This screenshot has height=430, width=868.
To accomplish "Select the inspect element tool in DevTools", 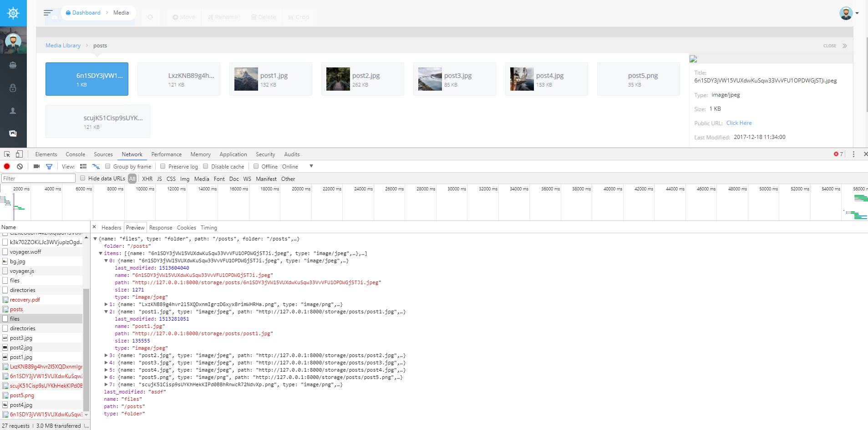I will (6, 154).
